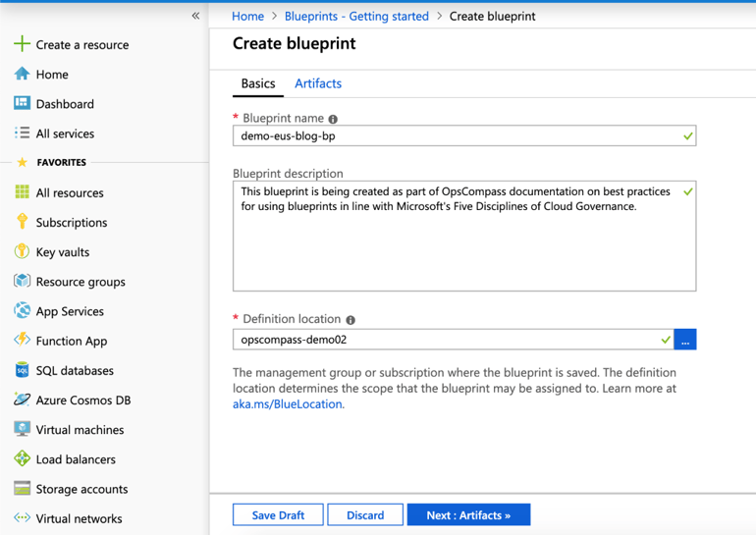The width and height of the screenshot is (756, 535).
Task: Click the All resources grid icon
Action: pos(22,191)
